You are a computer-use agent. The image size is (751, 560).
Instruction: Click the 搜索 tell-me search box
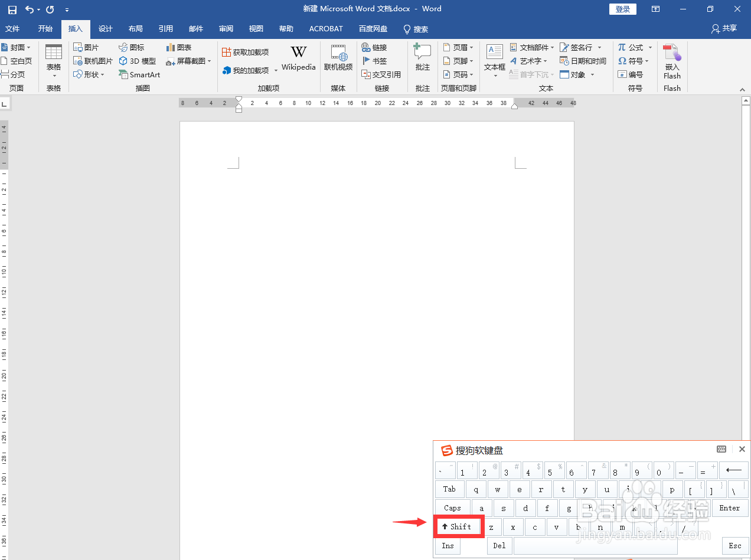pyautogui.click(x=416, y=29)
